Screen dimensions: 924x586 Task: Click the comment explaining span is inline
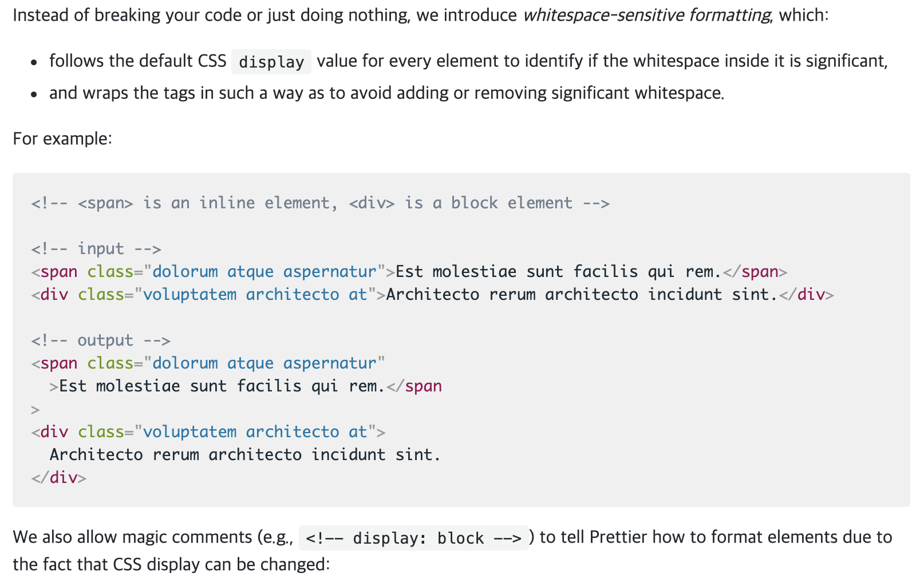tap(321, 203)
